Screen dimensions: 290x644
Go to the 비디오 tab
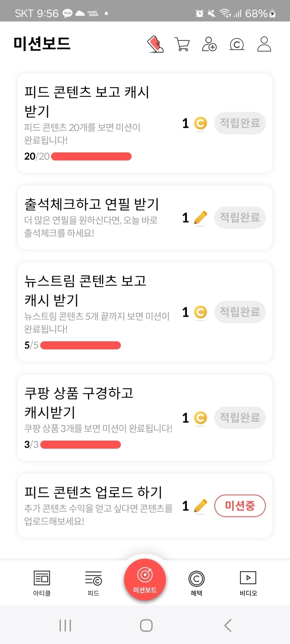pyautogui.click(x=248, y=583)
